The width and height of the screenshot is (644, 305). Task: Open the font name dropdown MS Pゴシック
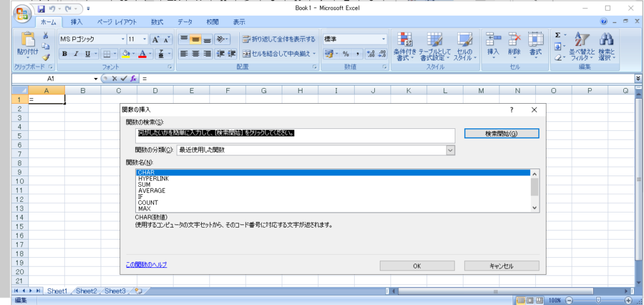pyautogui.click(x=123, y=40)
